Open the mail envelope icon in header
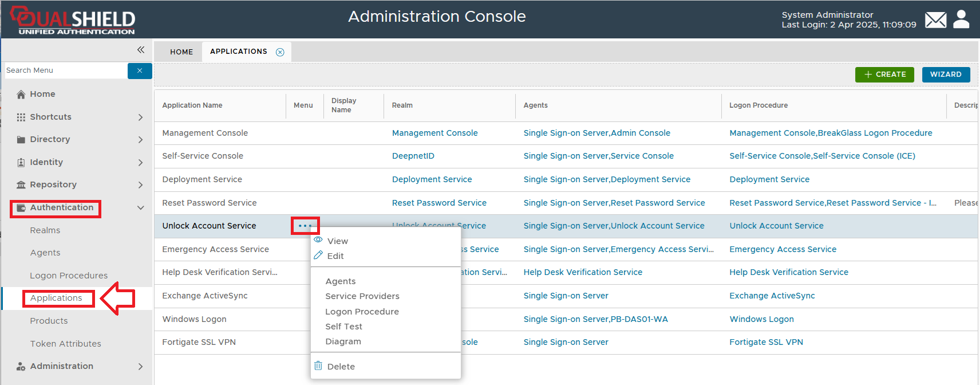Viewport: 980px width, 385px height. [935, 20]
